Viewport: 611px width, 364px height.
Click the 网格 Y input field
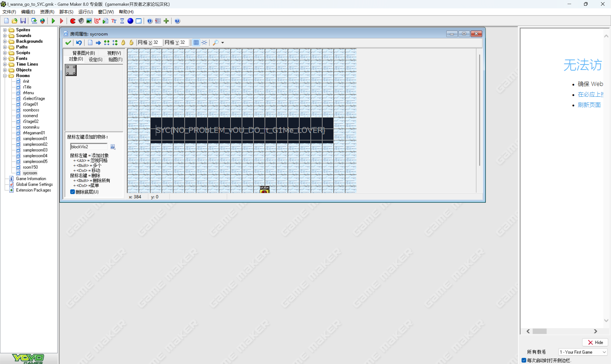click(x=184, y=43)
